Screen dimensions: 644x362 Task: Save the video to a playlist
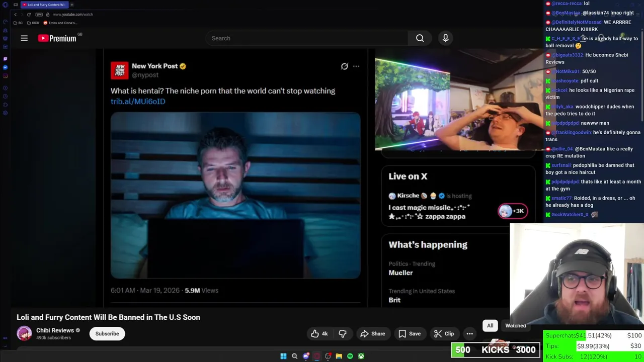[x=410, y=334]
